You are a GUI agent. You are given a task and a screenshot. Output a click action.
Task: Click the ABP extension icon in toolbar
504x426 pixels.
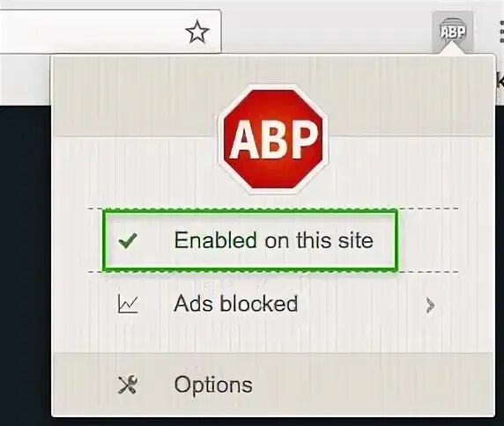point(453,32)
